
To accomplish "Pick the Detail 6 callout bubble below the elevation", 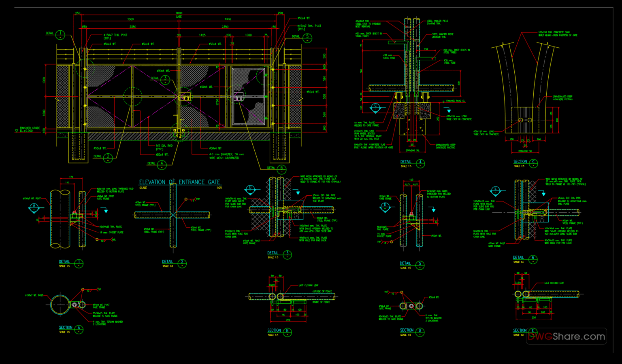I will pos(281,169).
